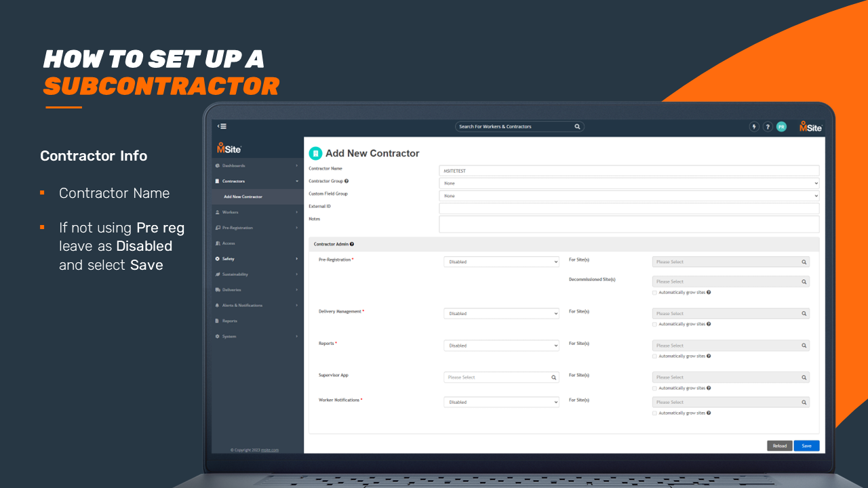Enable 'Automatically grow sites' for Delivery Management
Image resolution: width=868 pixels, height=488 pixels.
tap(654, 325)
